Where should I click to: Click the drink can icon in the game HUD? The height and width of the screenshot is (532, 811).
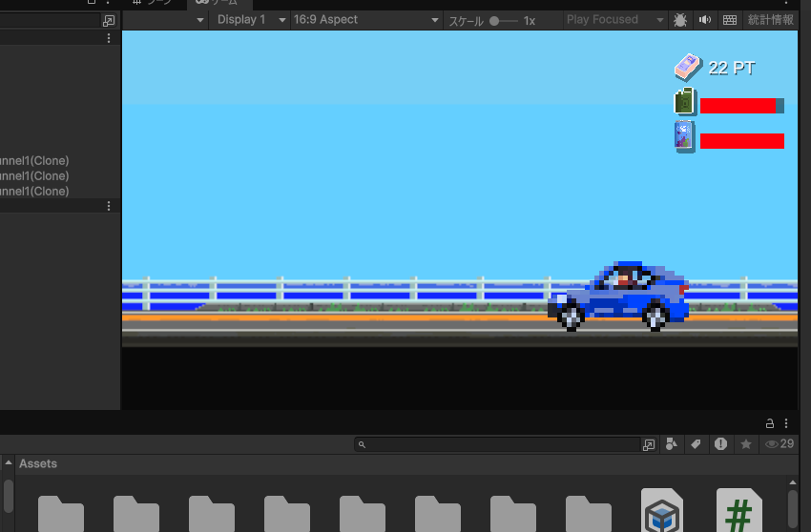pyautogui.click(x=685, y=136)
